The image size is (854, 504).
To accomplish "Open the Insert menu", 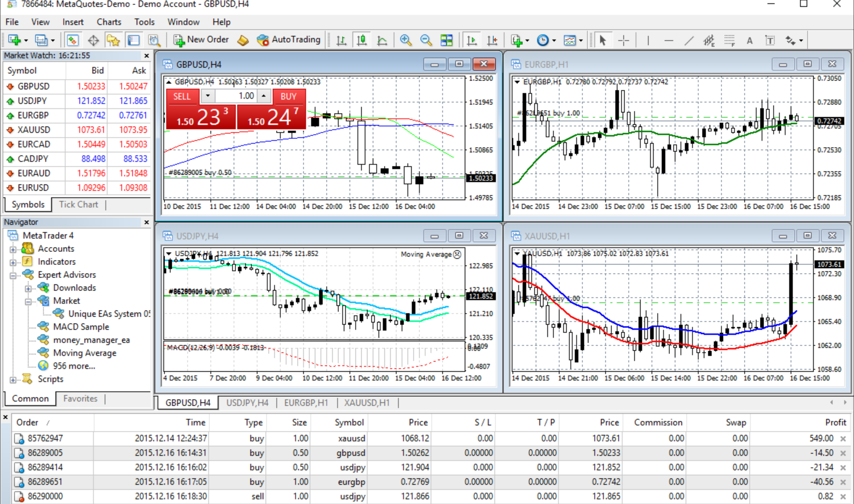I will pos(73,22).
